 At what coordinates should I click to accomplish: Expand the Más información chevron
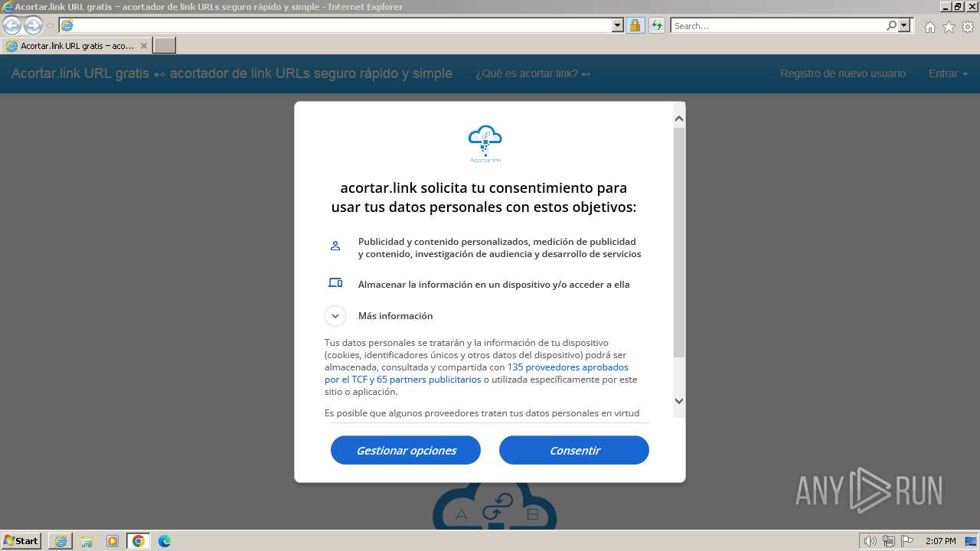(x=335, y=315)
